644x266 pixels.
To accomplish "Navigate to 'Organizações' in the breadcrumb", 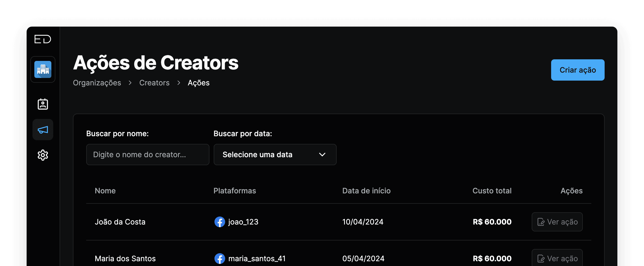I will coord(97,83).
